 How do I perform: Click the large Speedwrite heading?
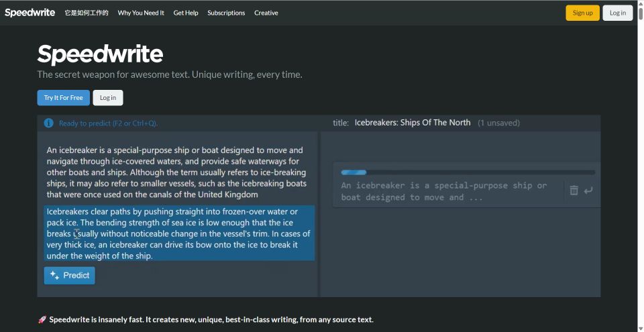coord(100,54)
